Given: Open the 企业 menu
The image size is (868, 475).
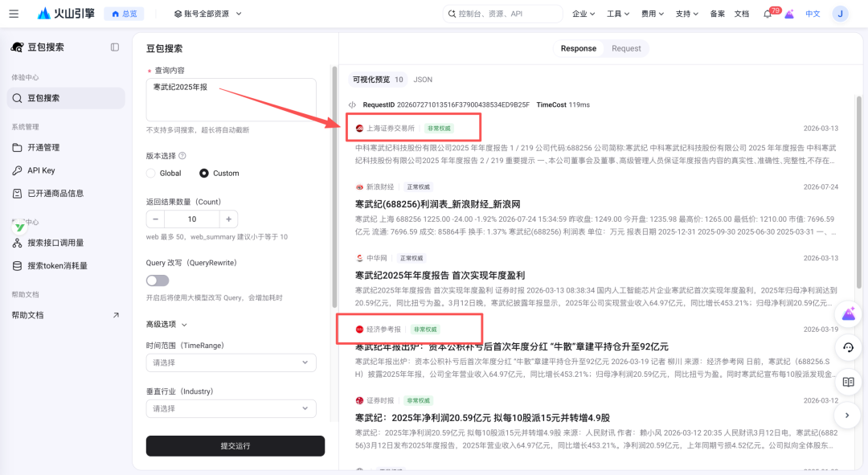Looking at the screenshot, I should coord(583,14).
